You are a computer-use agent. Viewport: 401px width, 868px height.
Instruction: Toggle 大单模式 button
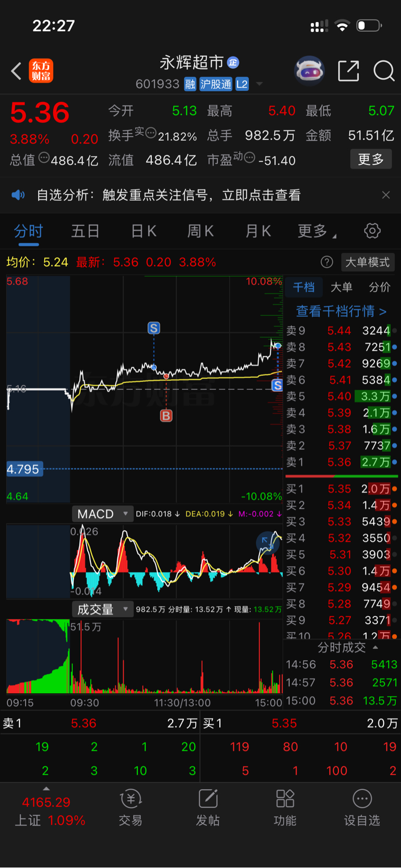[368, 262]
